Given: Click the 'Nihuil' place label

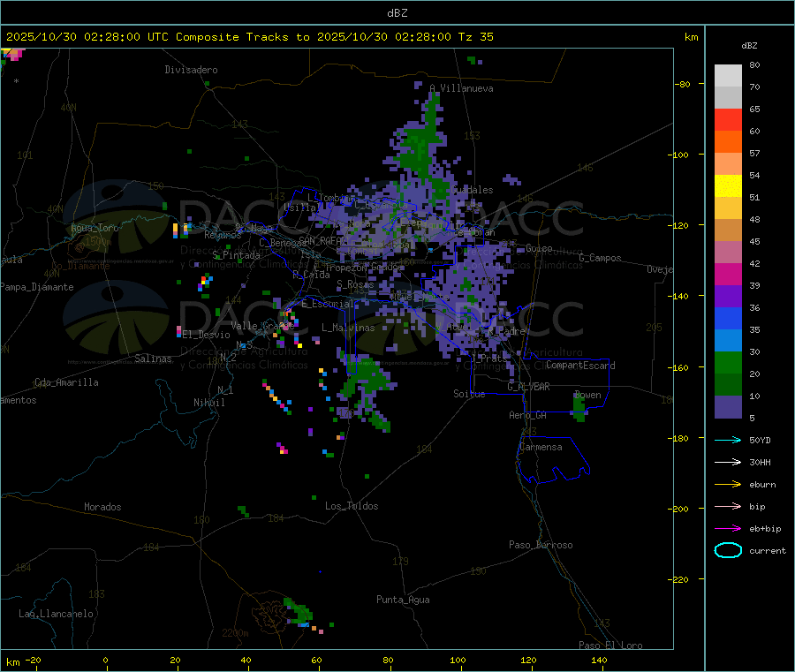Looking at the screenshot, I should coord(208,403).
